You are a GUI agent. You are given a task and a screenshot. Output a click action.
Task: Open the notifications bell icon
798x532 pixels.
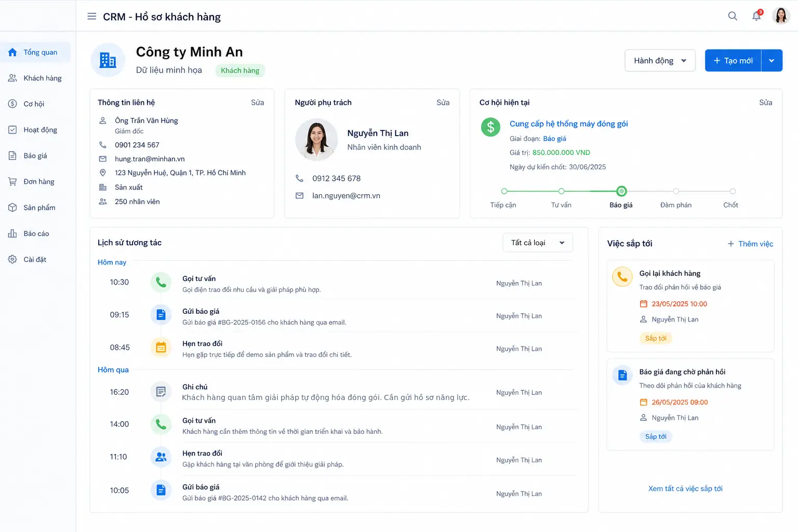coord(756,16)
